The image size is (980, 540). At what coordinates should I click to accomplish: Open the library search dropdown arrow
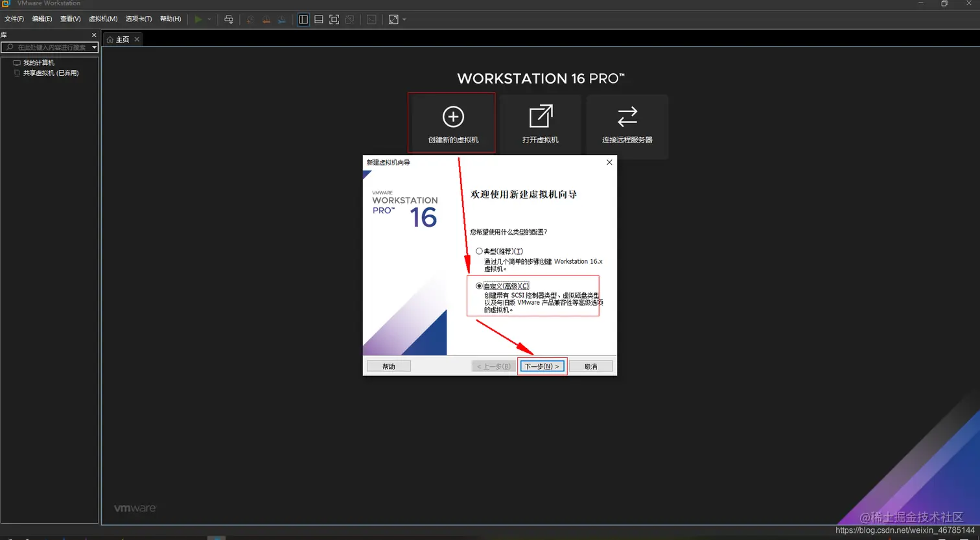click(x=93, y=47)
